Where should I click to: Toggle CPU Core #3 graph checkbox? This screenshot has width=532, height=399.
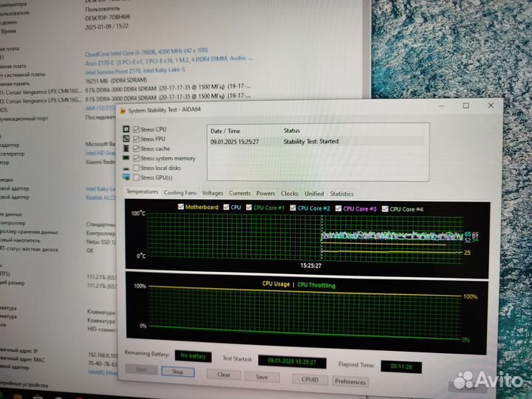coord(338,208)
